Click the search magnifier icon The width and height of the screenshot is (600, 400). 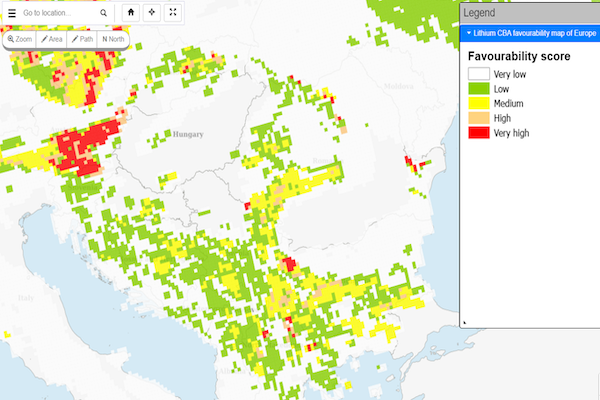[x=105, y=14]
